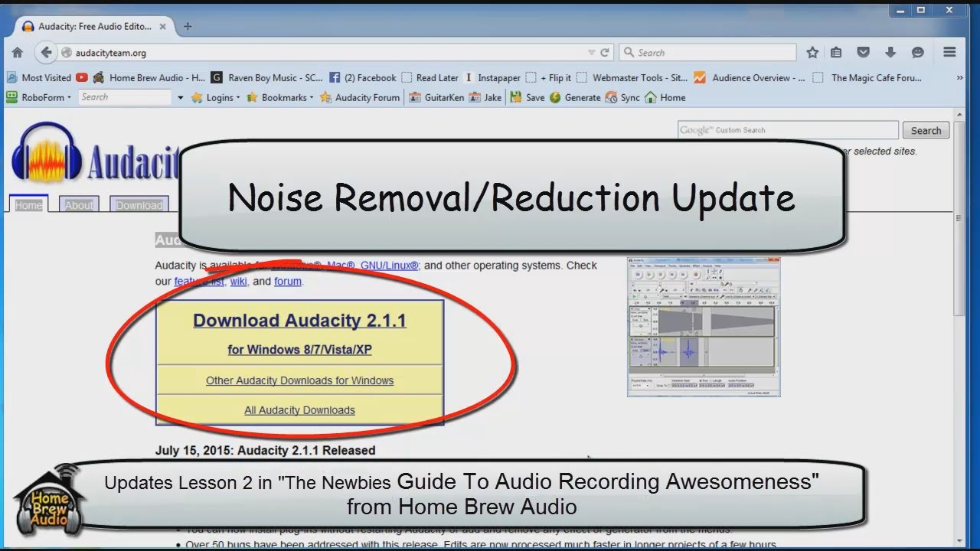The height and width of the screenshot is (551, 980).
Task: Select the GuitarKen identity
Action: (x=436, y=97)
